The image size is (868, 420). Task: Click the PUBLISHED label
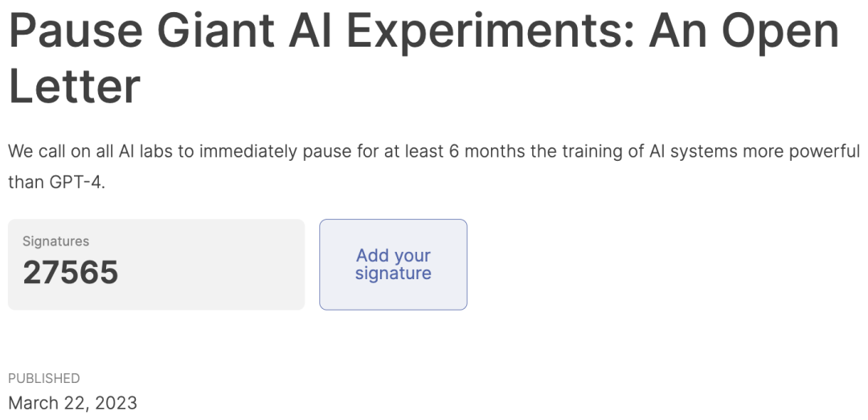click(x=43, y=378)
